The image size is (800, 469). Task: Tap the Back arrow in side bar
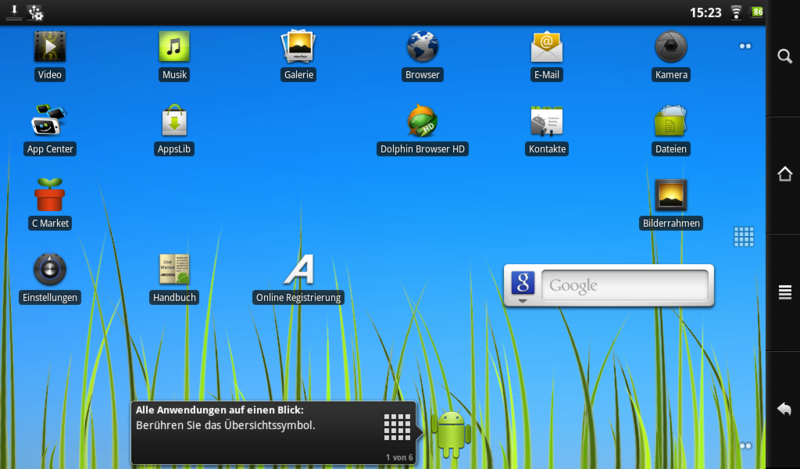pos(784,409)
